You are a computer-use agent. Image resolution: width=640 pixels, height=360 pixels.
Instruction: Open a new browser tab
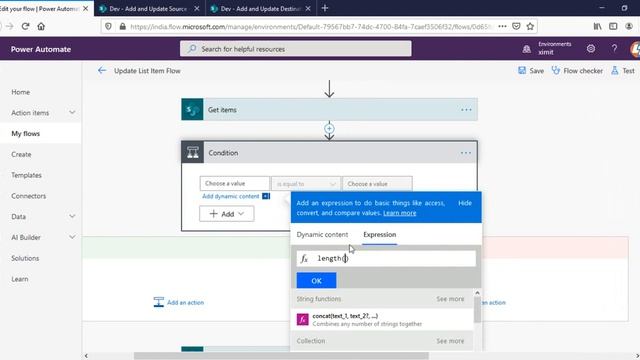click(325, 8)
